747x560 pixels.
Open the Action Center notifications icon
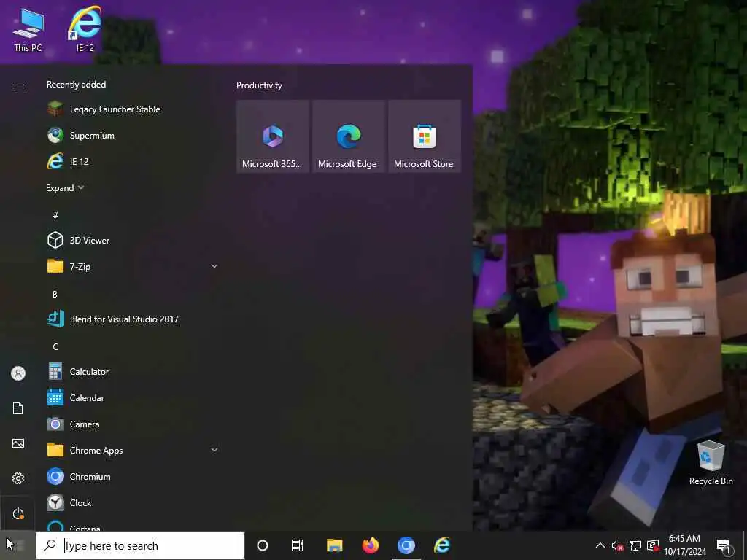coord(724,545)
